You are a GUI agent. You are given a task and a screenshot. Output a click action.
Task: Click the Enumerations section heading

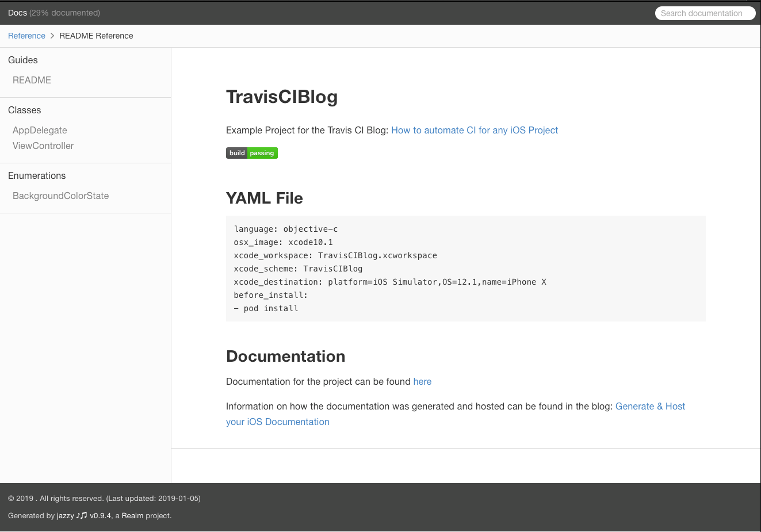[x=37, y=175]
